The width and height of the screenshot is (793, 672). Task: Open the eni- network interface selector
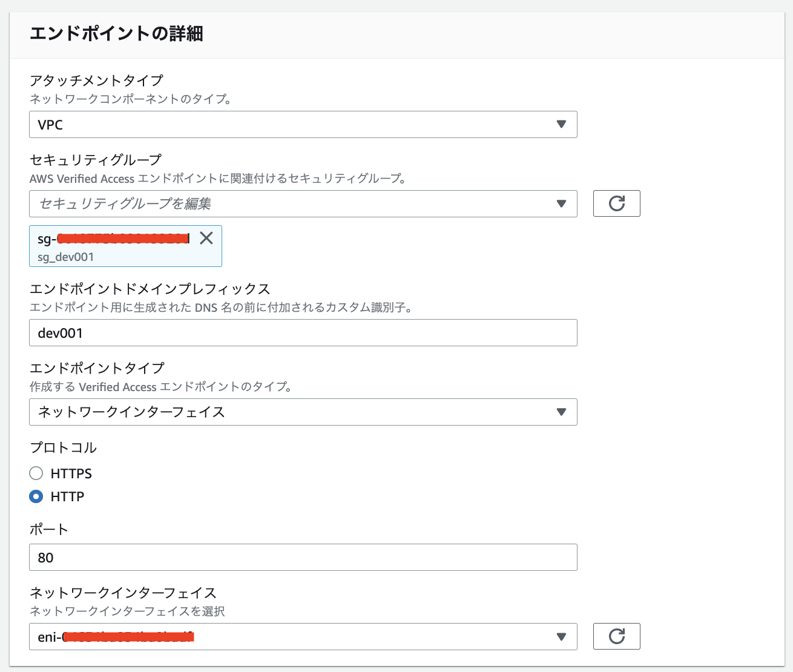[x=303, y=636]
